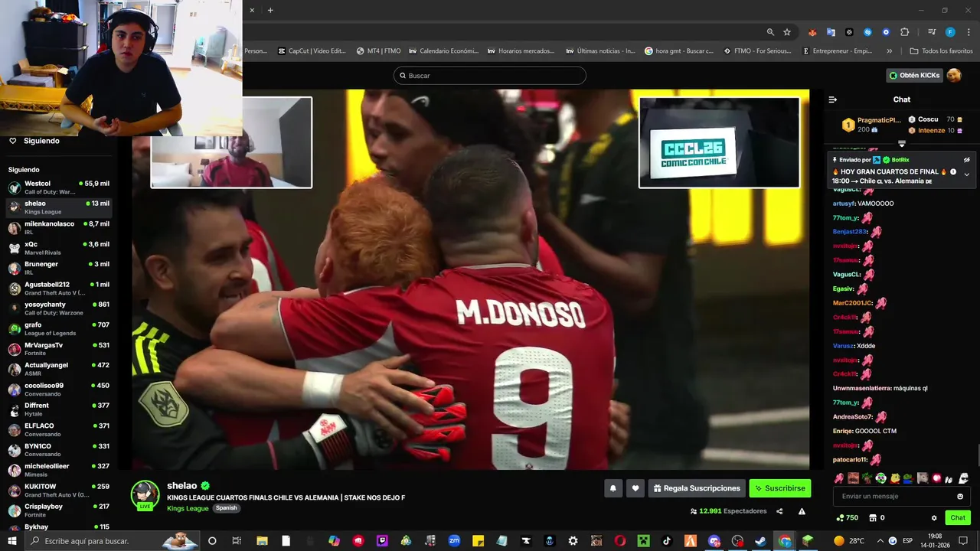Click the 750 channel points balance

tap(847, 518)
